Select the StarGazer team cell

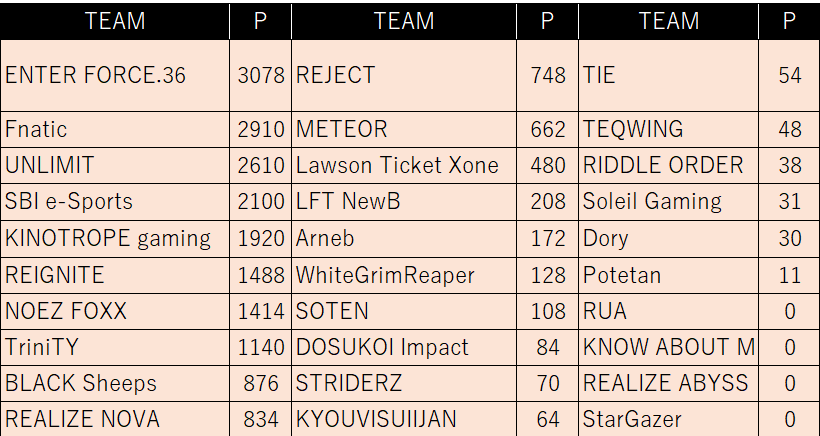(x=632, y=419)
